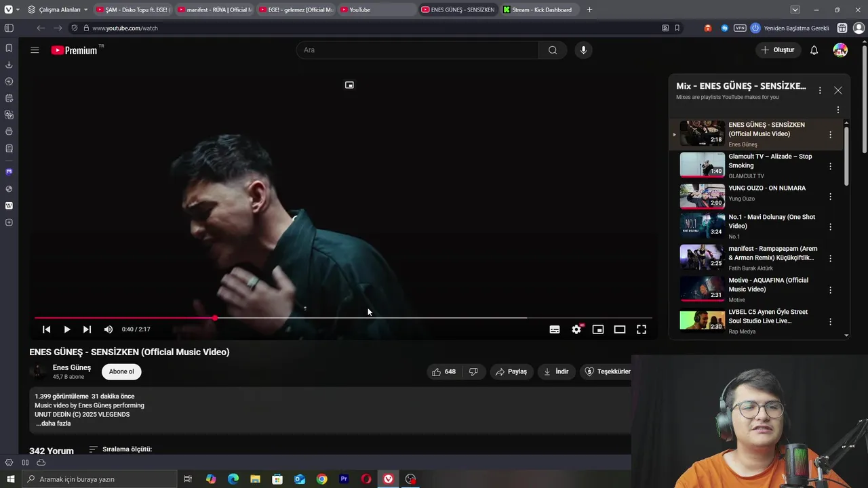Viewport: 868px width, 488px height.
Task: Toggle the Vivaldi side panel
Action: click(9, 28)
